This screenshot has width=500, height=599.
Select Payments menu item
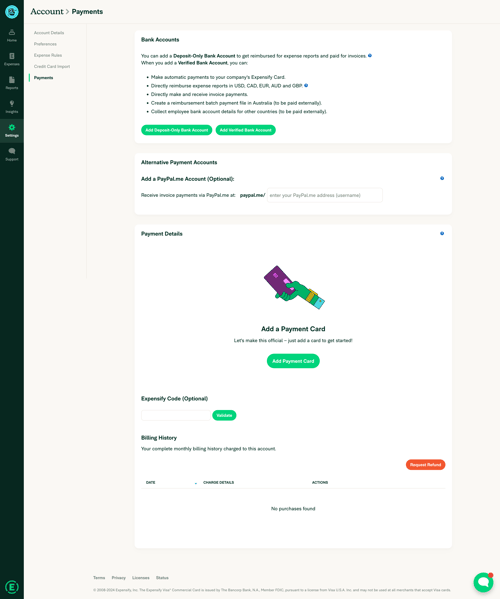pos(44,78)
